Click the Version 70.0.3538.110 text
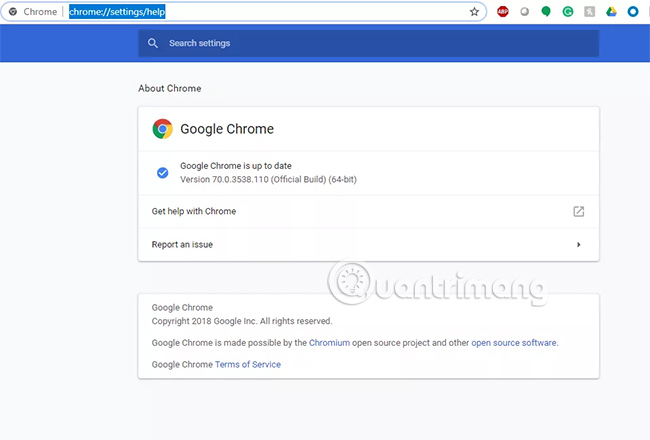 268,180
